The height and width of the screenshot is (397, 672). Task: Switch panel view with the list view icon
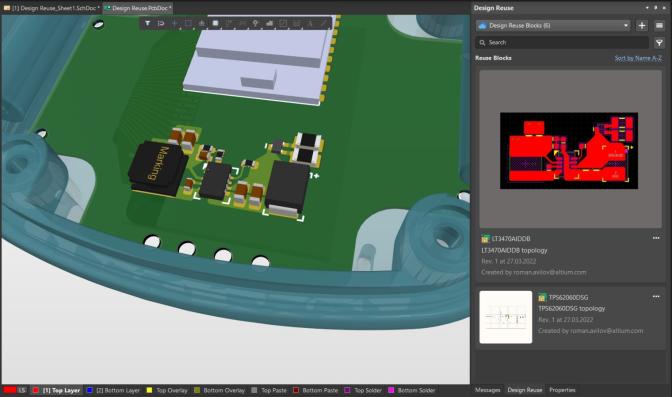point(659,26)
